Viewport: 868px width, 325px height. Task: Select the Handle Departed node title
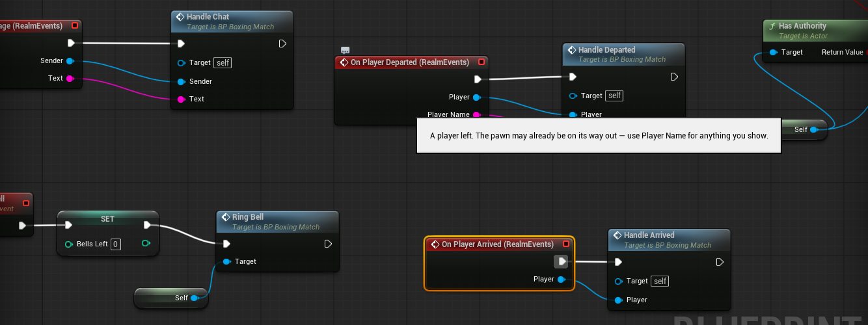tap(607, 50)
